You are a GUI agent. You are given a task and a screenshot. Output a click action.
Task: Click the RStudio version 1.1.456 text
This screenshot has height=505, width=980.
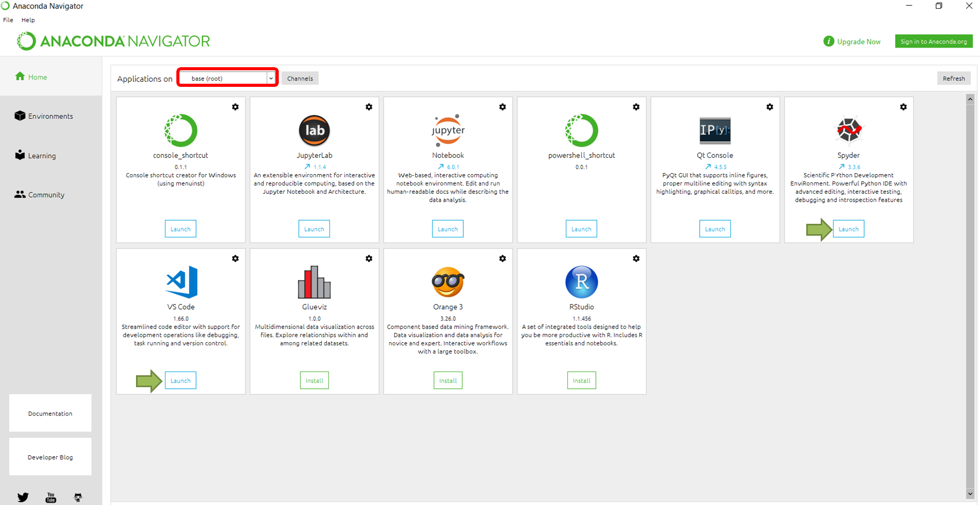581,319
